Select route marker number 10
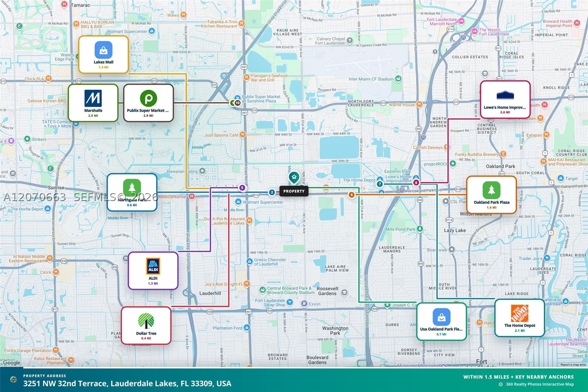The image size is (588, 392). pyautogui.click(x=237, y=103)
